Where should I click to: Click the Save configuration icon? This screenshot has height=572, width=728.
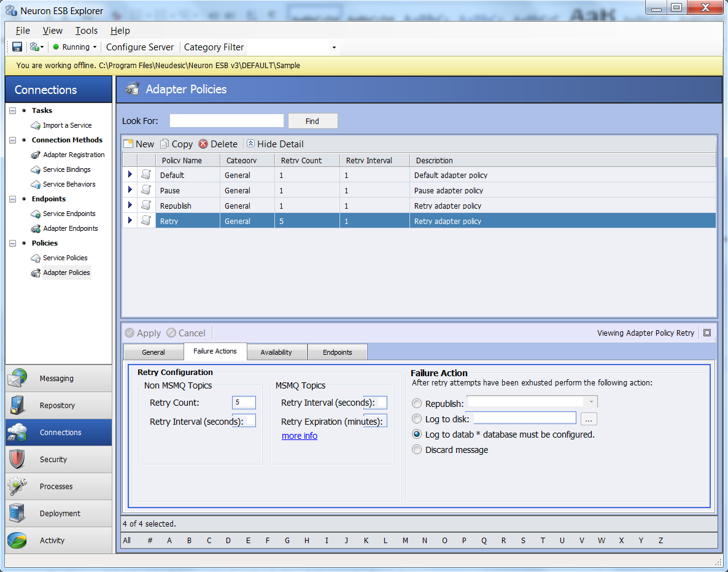[x=17, y=47]
